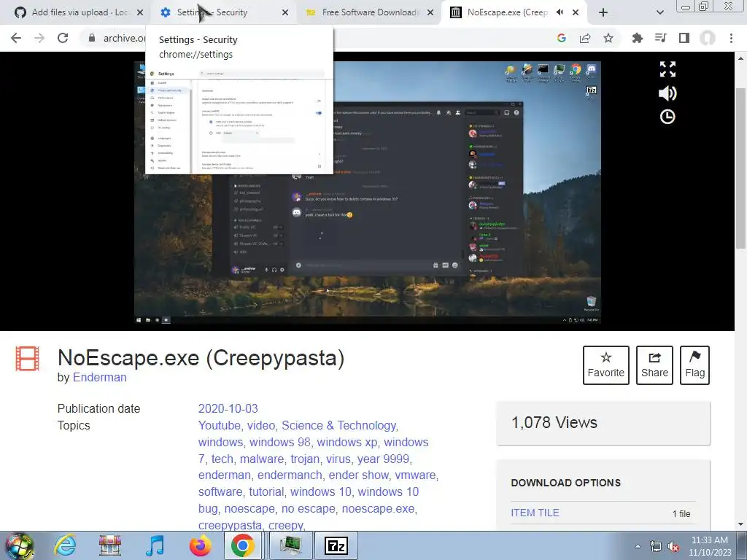Image resolution: width=747 pixels, height=560 pixels.
Task: Click the 1,078 Views counter
Action: [603, 423]
